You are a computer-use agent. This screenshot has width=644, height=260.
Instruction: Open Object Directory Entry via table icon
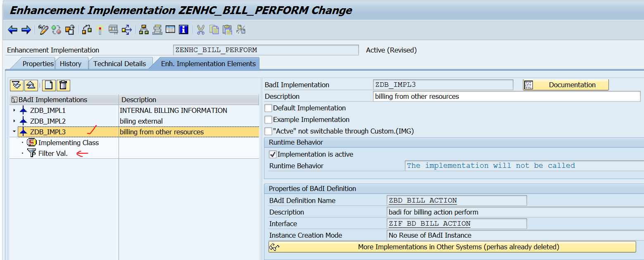click(170, 29)
